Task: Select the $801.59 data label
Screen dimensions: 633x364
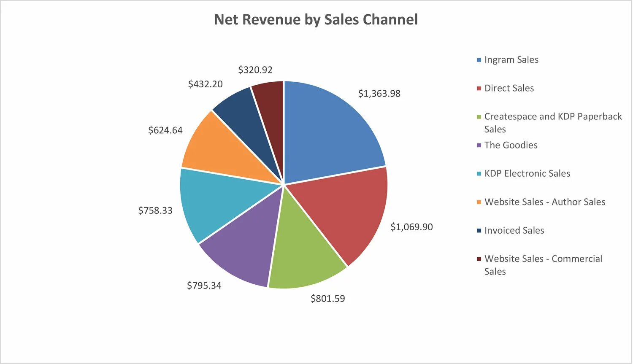Action: tap(327, 299)
